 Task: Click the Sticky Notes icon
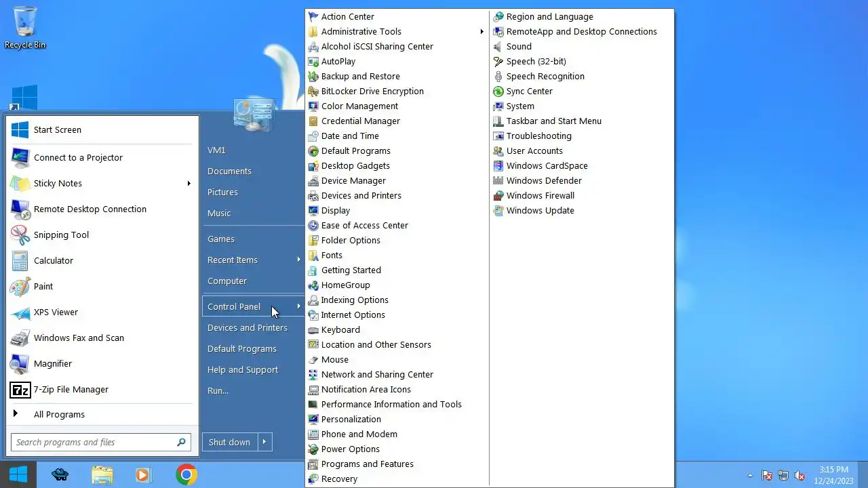tap(20, 183)
